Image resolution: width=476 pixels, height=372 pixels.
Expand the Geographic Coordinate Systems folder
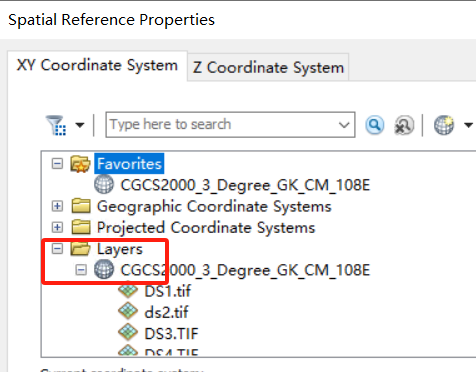coord(57,206)
